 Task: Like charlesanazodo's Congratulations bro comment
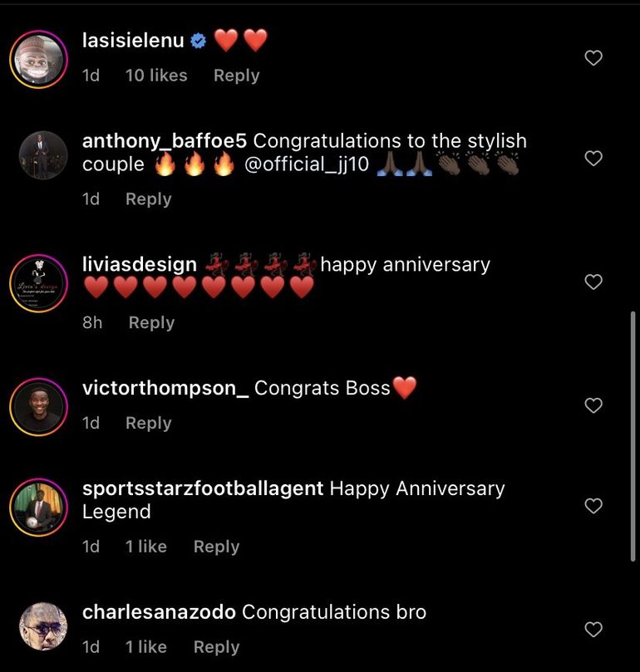(x=593, y=630)
